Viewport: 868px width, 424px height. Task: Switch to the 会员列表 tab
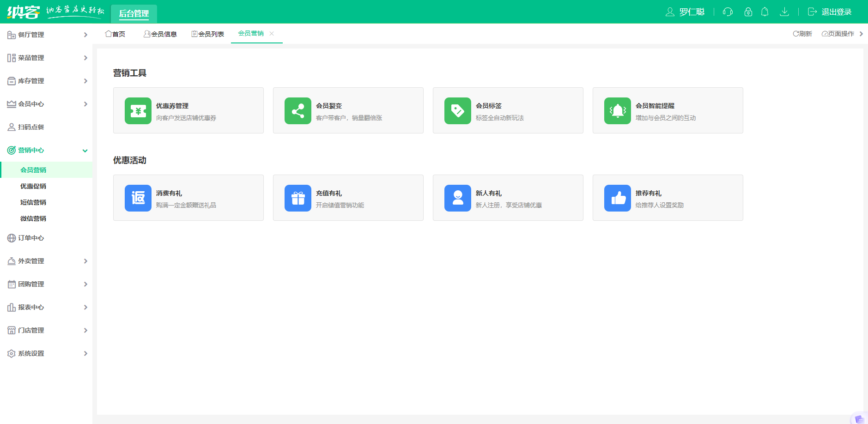207,34
